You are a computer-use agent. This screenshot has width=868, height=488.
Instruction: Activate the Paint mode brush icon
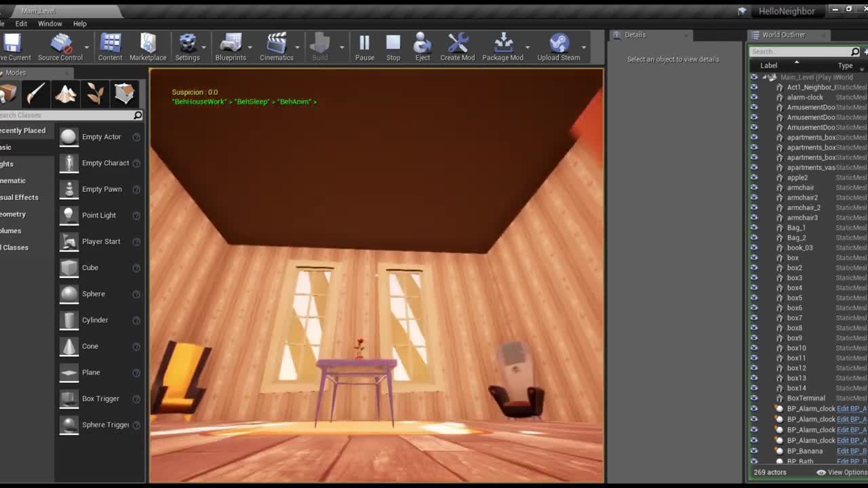point(36,94)
